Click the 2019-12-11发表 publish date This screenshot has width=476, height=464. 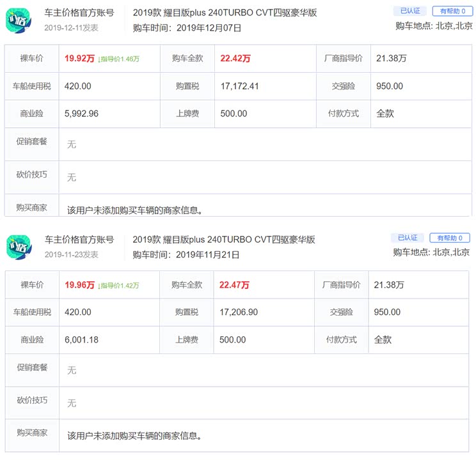click(x=71, y=27)
